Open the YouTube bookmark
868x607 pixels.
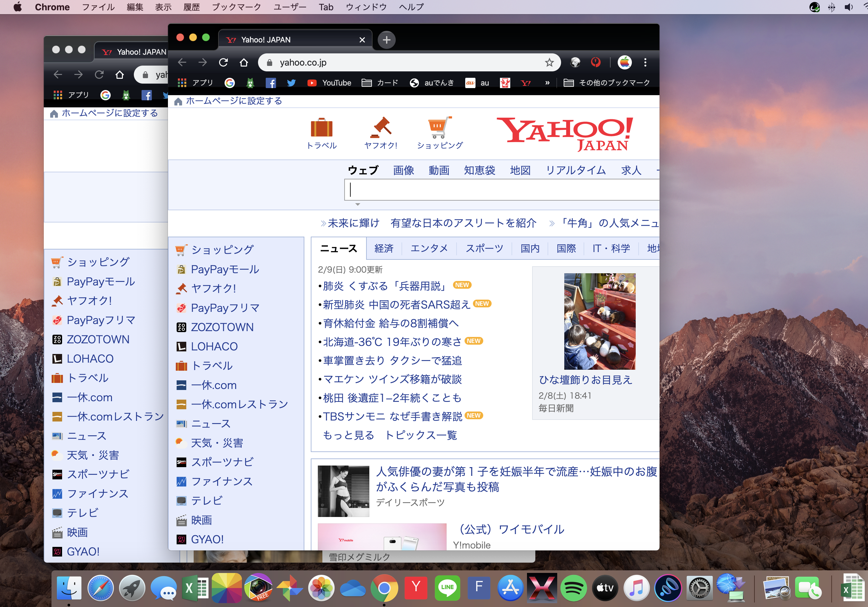pos(329,83)
